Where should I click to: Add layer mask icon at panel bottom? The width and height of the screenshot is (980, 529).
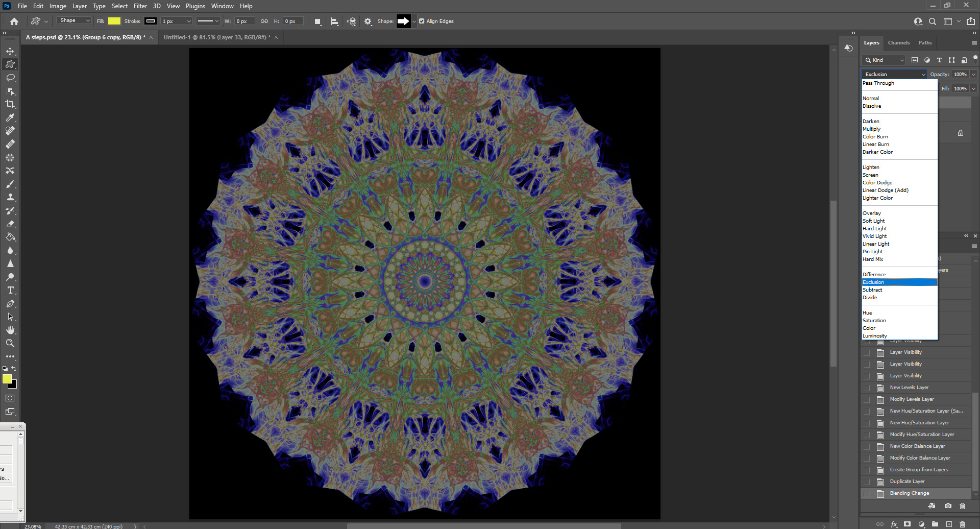pyautogui.click(x=907, y=524)
